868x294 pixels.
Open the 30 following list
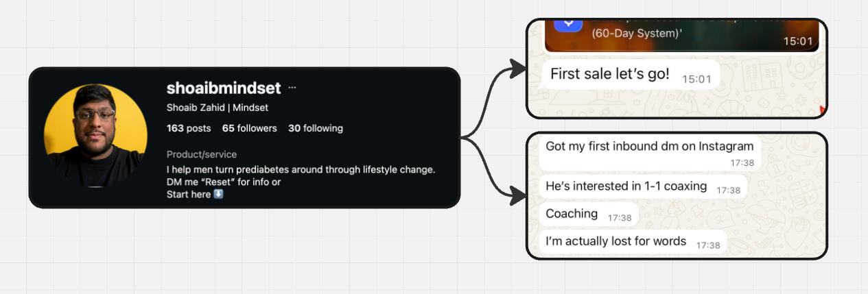(316, 128)
